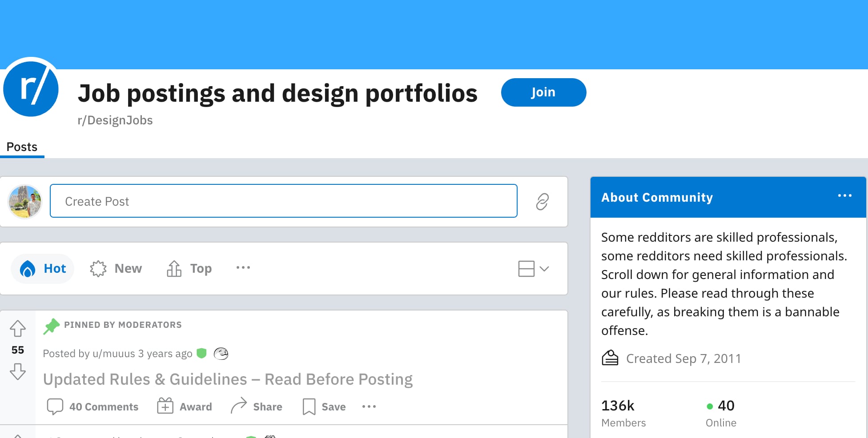Expand the card view layout dropdown

534,269
